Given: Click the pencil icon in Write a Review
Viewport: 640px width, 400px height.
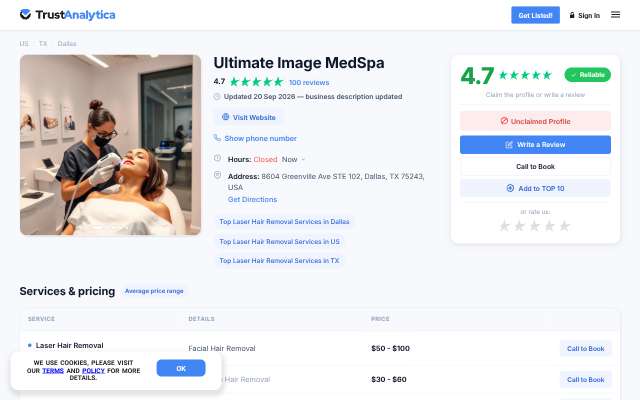Looking at the screenshot, I should tap(509, 144).
